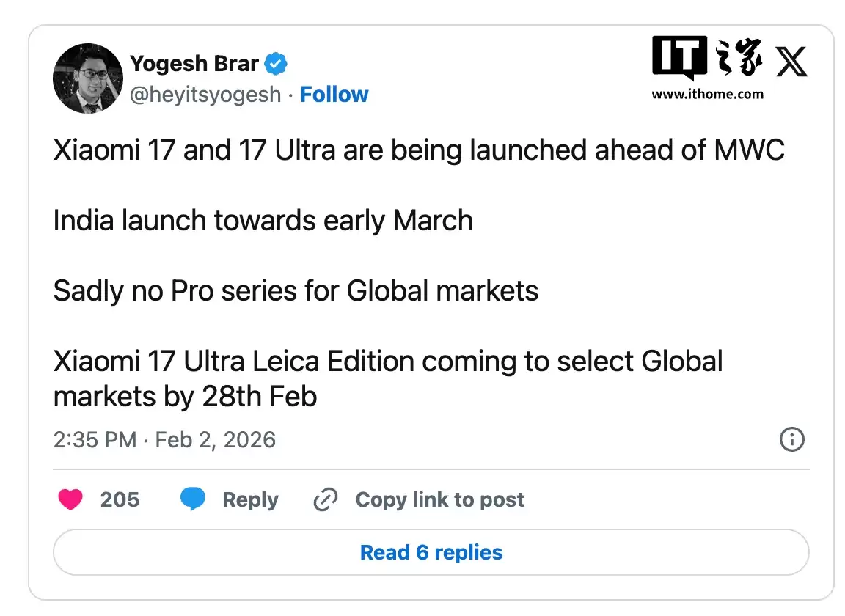Click the @heyitsyogesh handle
The width and height of the screenshot is (845, 616).
[205, 95]
